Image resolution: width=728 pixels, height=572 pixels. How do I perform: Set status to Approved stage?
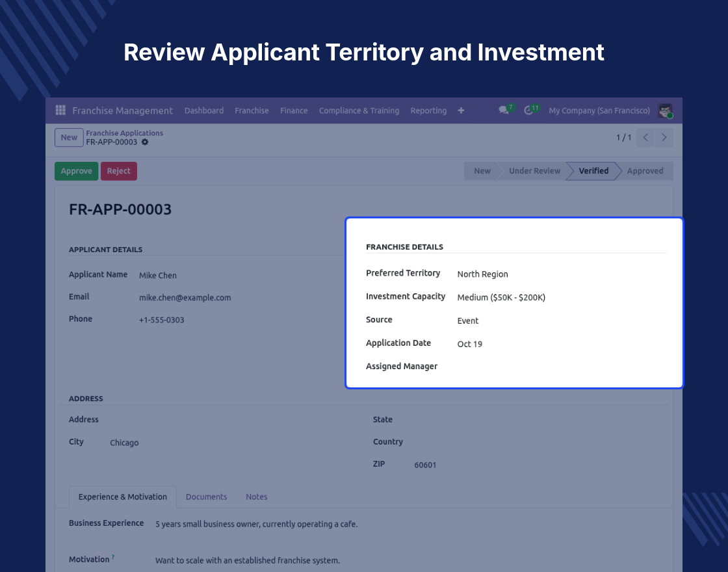pyautogui.click(x=645, y=171)
